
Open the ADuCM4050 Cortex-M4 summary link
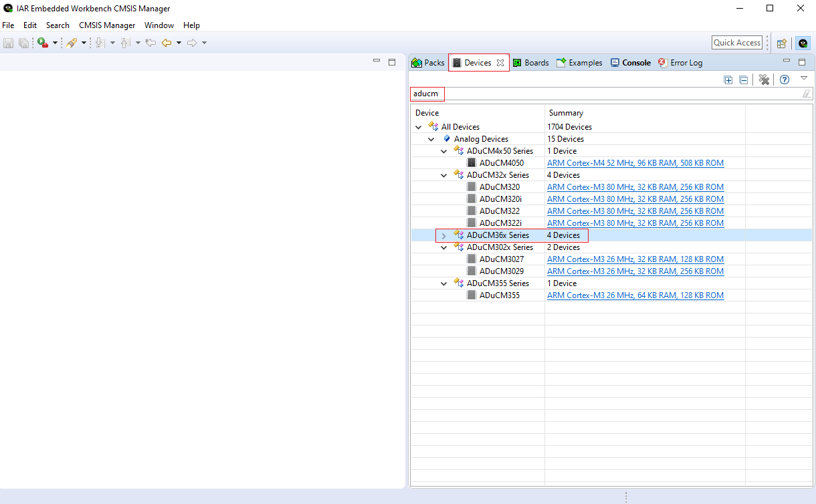point(635,163)
